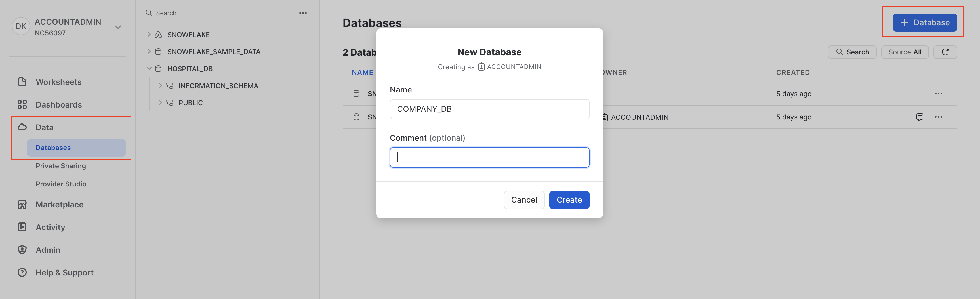The image size is (980, 299).
Task: Focus the Comment optional text field
Action: click(x=489, y=157)
